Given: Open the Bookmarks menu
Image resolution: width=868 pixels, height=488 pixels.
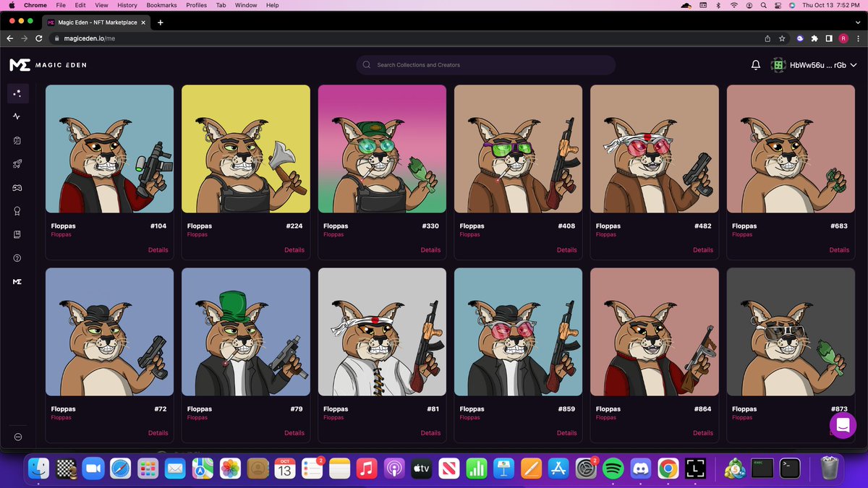Looking at the screenshot, I should tap(161, 5).
